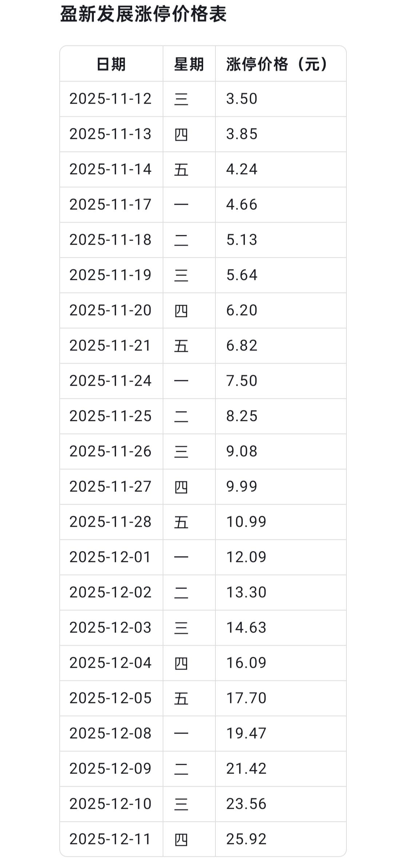393x868 pixels.
Task: Click the 2025-11-25 date cell
Action: point(110,416)
